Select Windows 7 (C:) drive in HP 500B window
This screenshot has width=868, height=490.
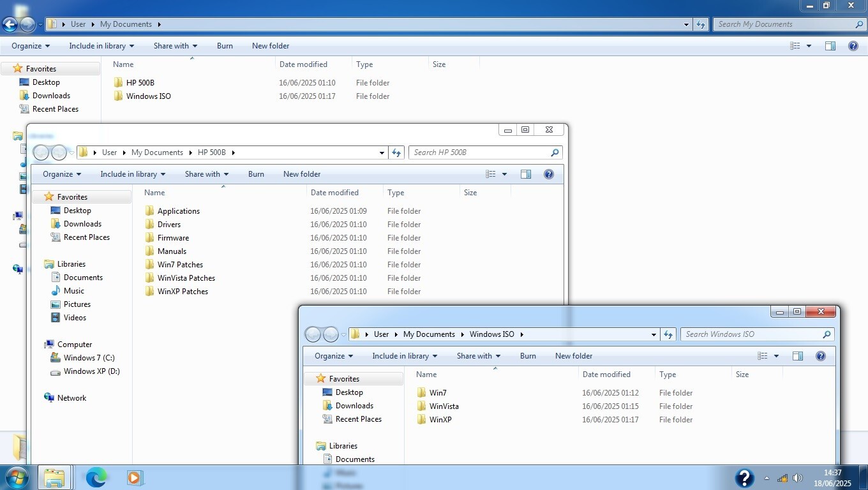pyautogui.click(x=82, y=358)
